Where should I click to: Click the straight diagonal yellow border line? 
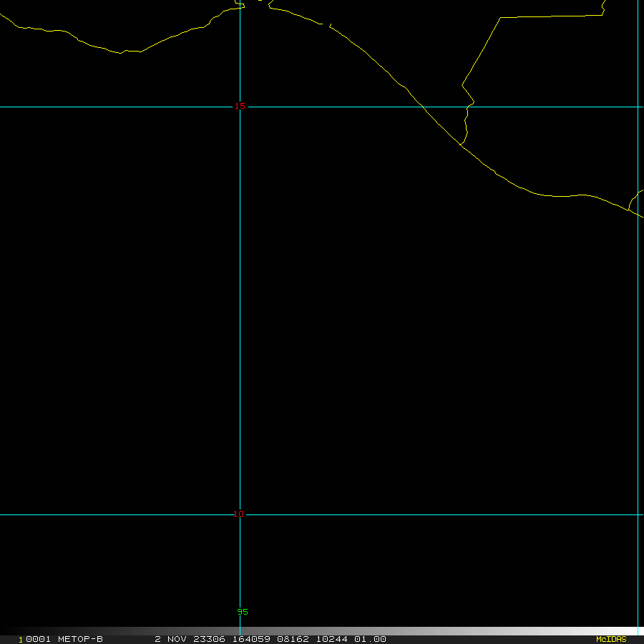(x=482, y=49)
